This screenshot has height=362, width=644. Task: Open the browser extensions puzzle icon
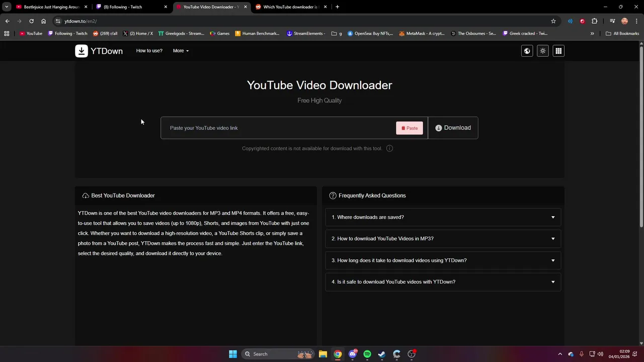point(594,21)
